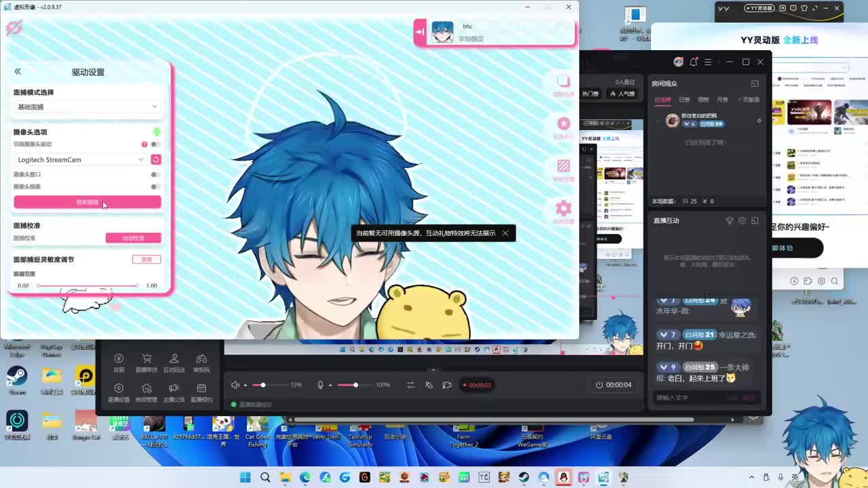The height and width of the screenshot is (488, 868).
Task: Select the Bongo Cat desktop icon
Action: click(86, 425)
